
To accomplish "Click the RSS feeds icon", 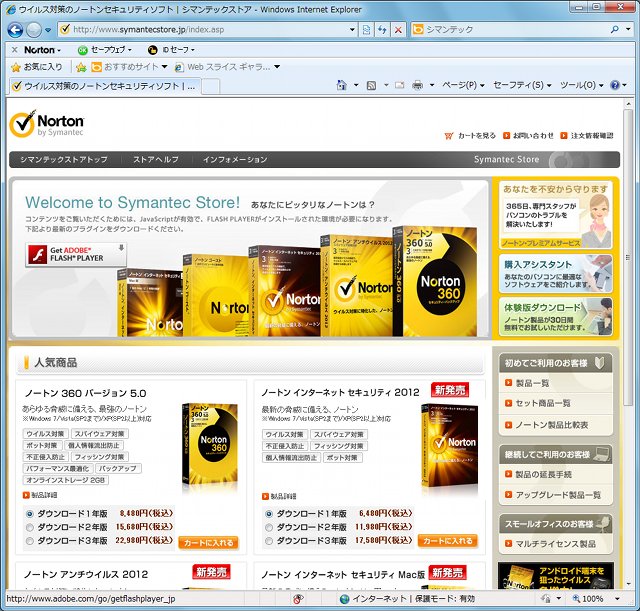I will (371, 85).
